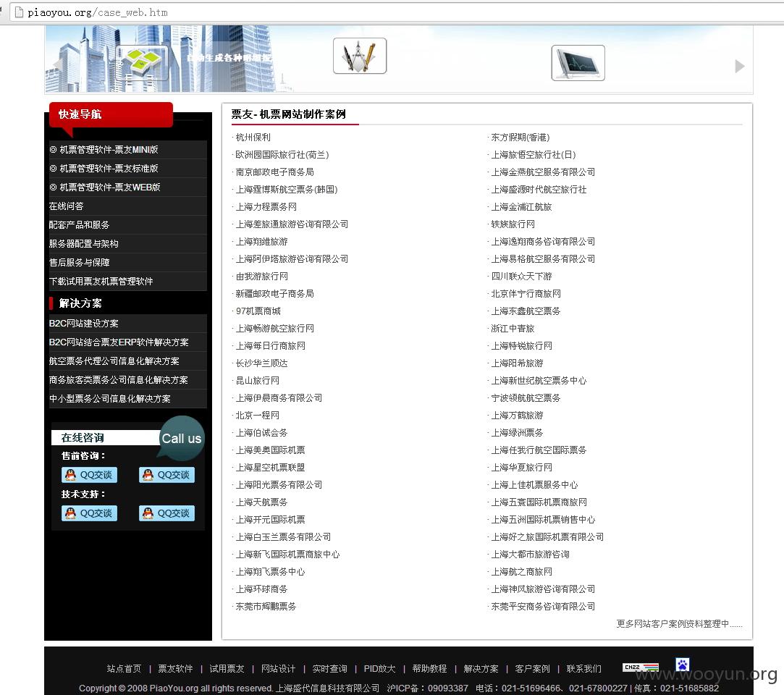This screenshot has width=784, height=695.
Task: Click the green tiles banner icon
Action: (x=142, y=62)
